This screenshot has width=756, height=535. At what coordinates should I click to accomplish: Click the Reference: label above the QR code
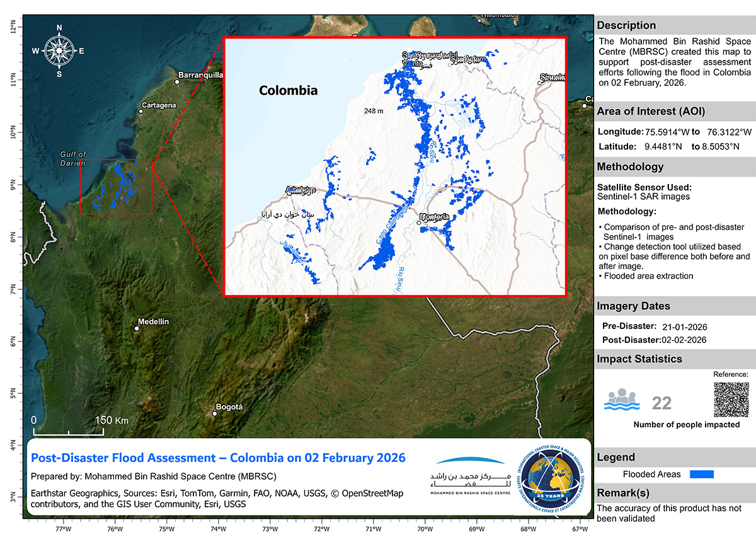(731, 374)
